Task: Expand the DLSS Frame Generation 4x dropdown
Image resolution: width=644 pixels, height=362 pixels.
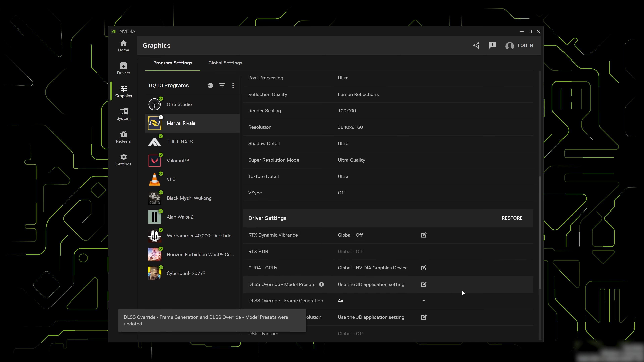Action: coord(423,301)
